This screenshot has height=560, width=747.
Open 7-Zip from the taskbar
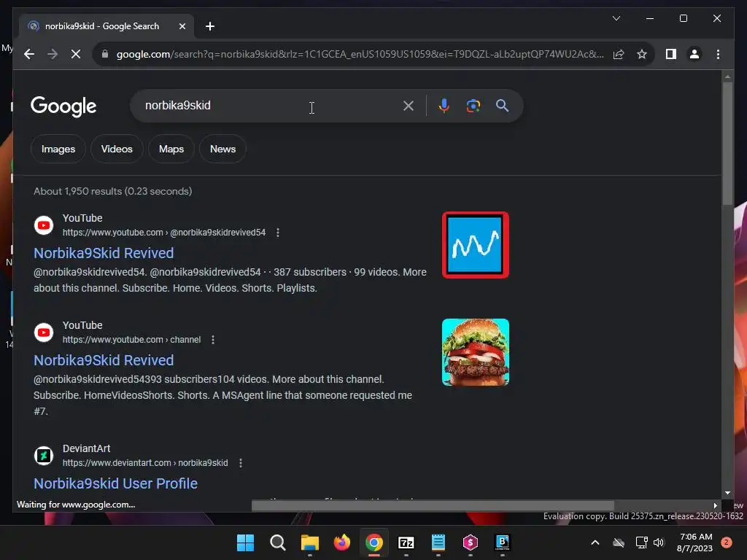(406, 542)
